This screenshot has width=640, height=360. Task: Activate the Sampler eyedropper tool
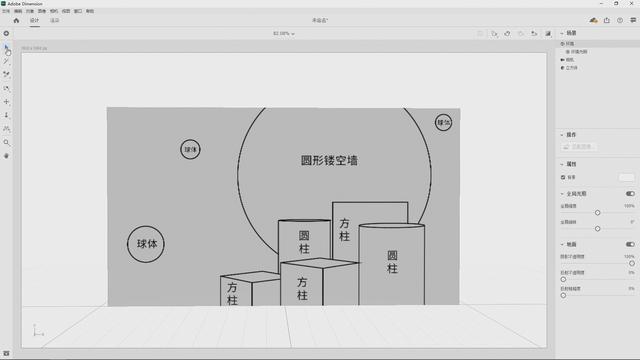6,74
